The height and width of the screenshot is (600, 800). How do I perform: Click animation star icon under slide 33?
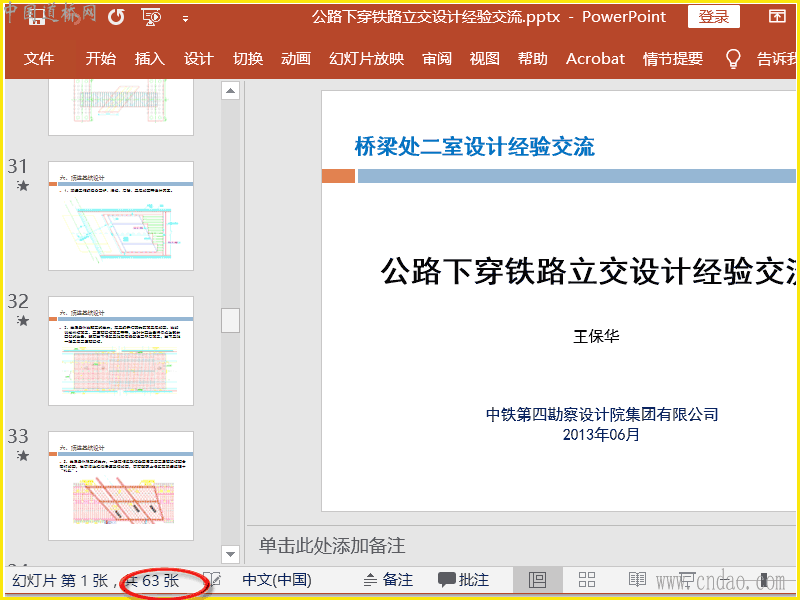[22, 455]
